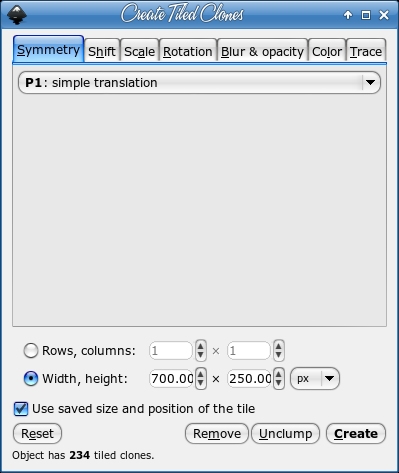
Task: Click the Unclump button
Action: [x=285, y=434]
